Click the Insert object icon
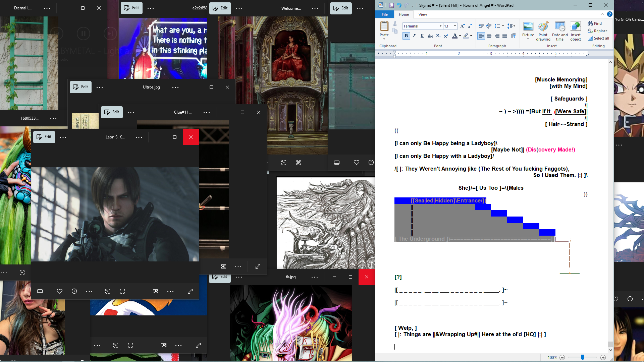644x362 pixels. (x=576, y=31)
